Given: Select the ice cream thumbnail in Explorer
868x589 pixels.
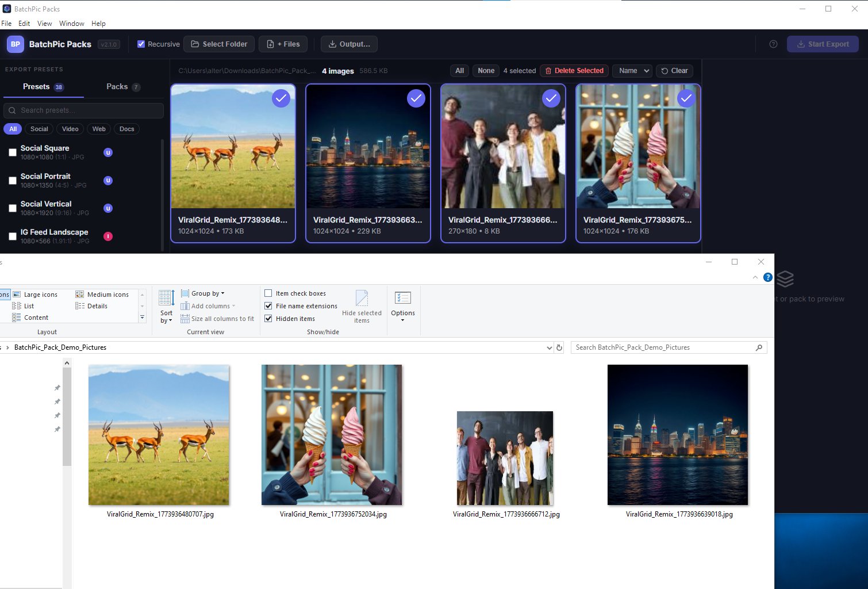Looking at the screenshot, I should point(332,435).
